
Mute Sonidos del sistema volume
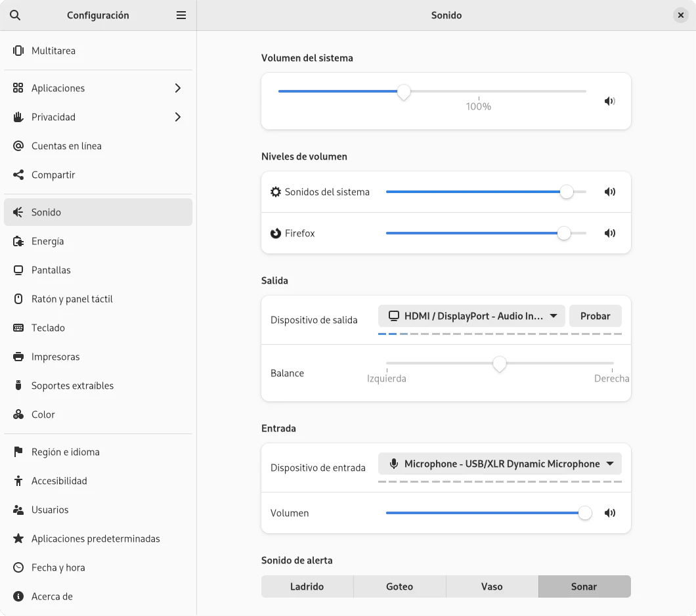610,192
